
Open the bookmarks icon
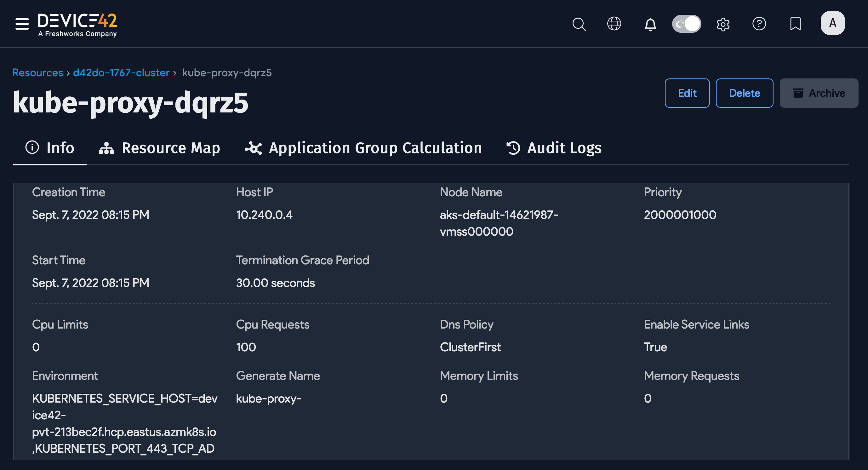point(795,24)
